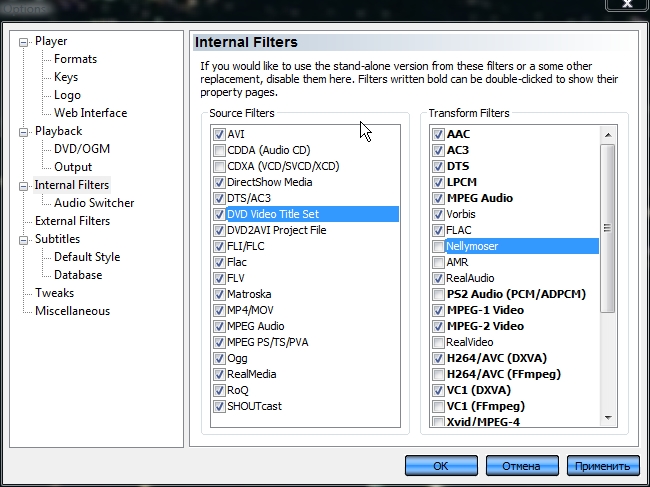Image resolution: width=650 pixels, height=487 pixels.
Task: Open the Tweaks options page
Action: click(54, 293)
